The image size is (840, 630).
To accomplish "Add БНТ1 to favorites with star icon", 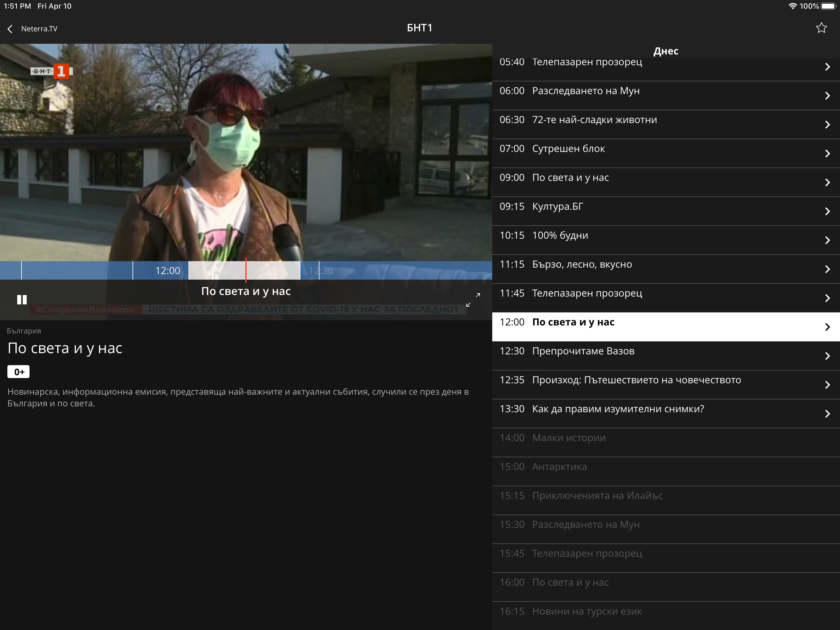I will [x=821, y=28].
